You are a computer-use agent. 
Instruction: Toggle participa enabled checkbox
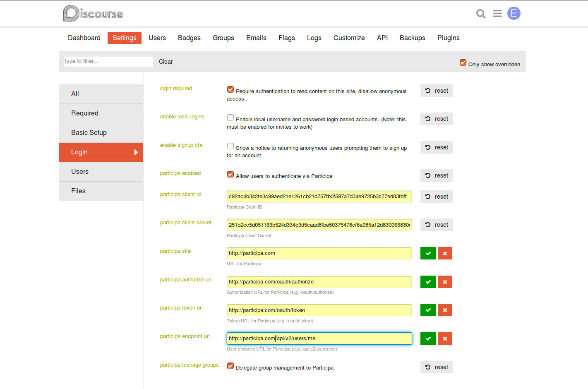pyautogui.click(x=230, y=174)
